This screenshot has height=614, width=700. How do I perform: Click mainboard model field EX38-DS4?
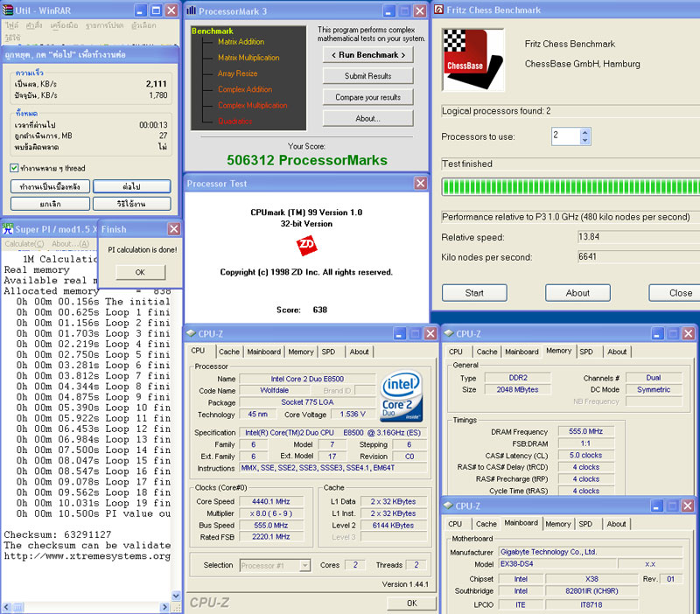[557, 564]
